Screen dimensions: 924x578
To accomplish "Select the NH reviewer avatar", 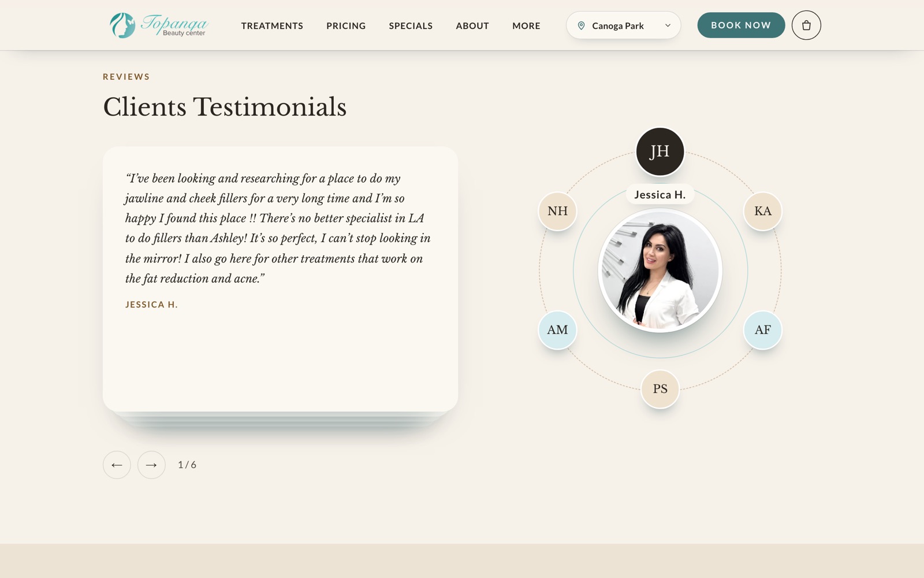I will tap(557, 211).
